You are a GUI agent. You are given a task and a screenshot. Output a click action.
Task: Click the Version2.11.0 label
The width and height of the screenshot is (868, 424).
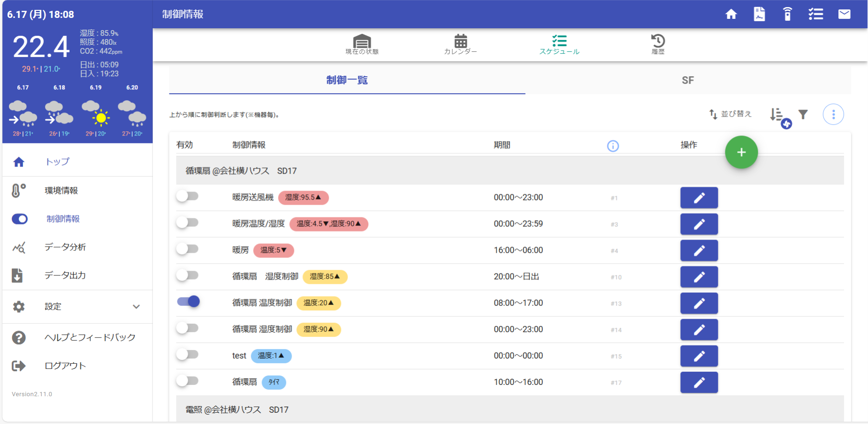[32, 394]
